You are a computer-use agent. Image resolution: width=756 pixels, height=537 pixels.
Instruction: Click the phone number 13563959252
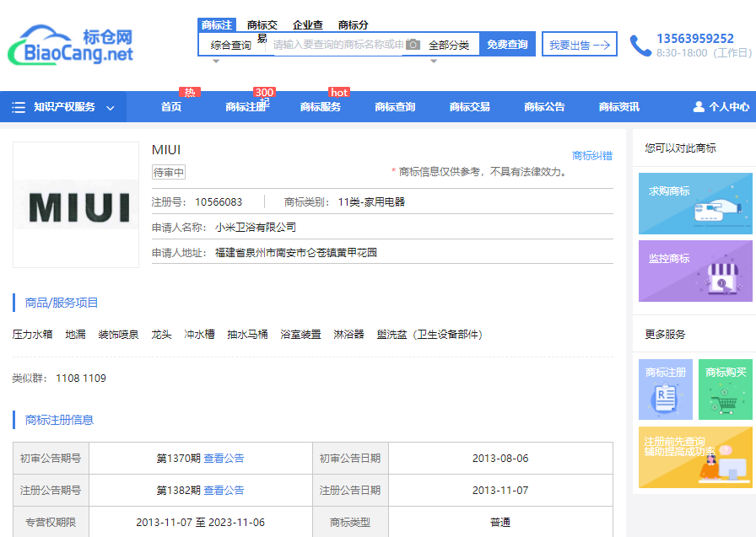(695, 39)
